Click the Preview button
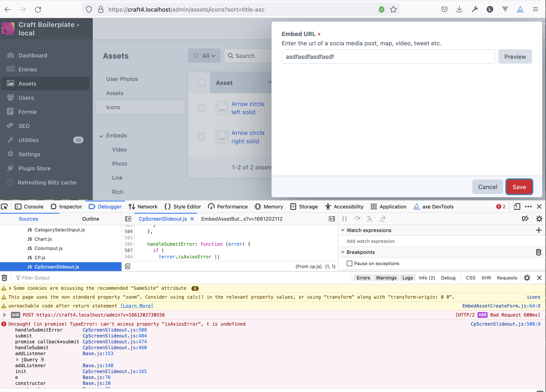 pos(515,56)
